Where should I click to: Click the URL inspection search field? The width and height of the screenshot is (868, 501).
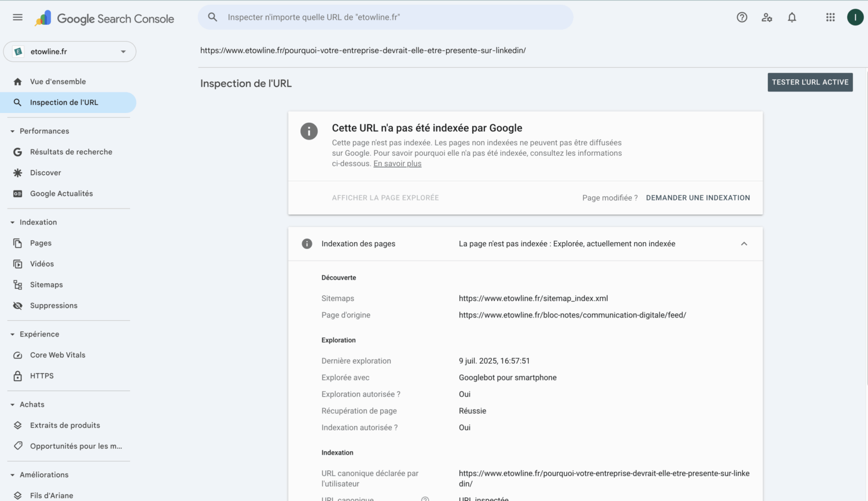385,17
